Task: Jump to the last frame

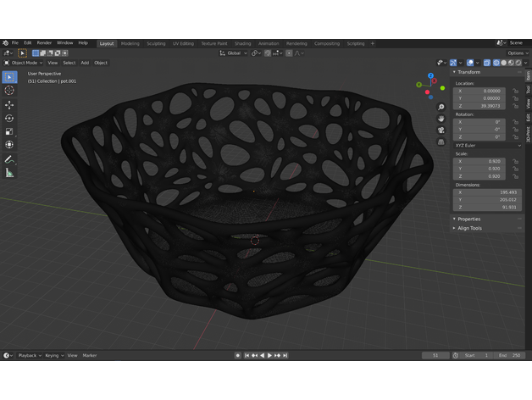Action: [285, 356]
